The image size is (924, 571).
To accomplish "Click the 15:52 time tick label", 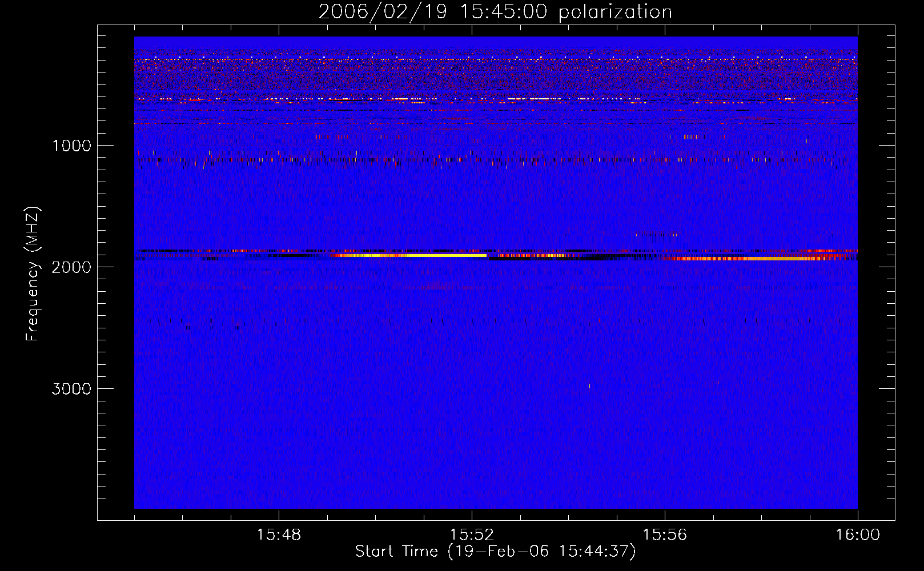I will coord(472,535).
